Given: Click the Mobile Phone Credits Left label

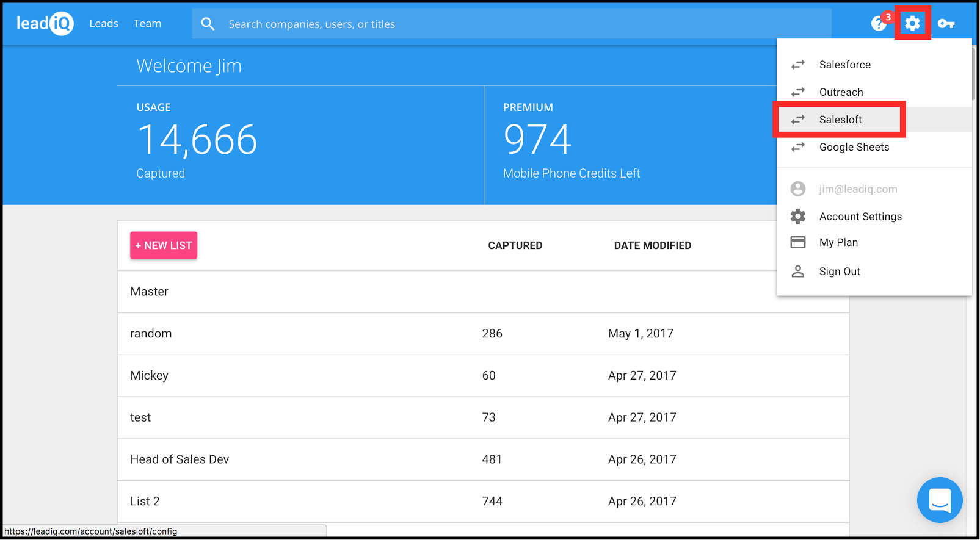Looking at the screenshot, I should click(x=572, y=173).
